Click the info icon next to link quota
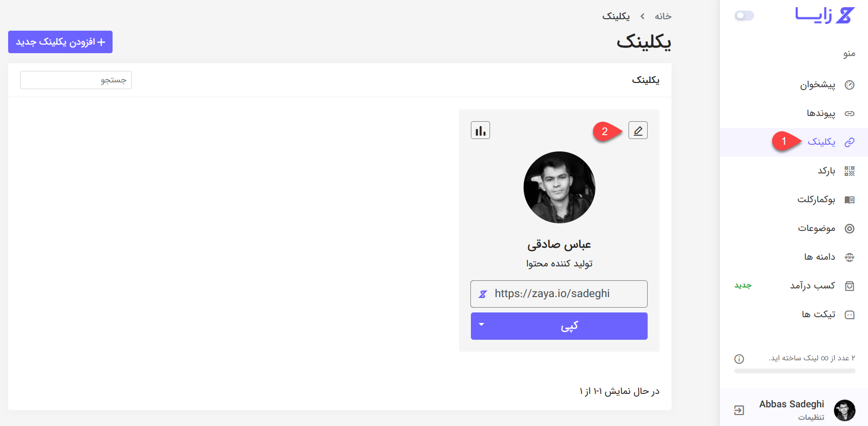This screenshot has height=426, width=868. coord(739,358)
